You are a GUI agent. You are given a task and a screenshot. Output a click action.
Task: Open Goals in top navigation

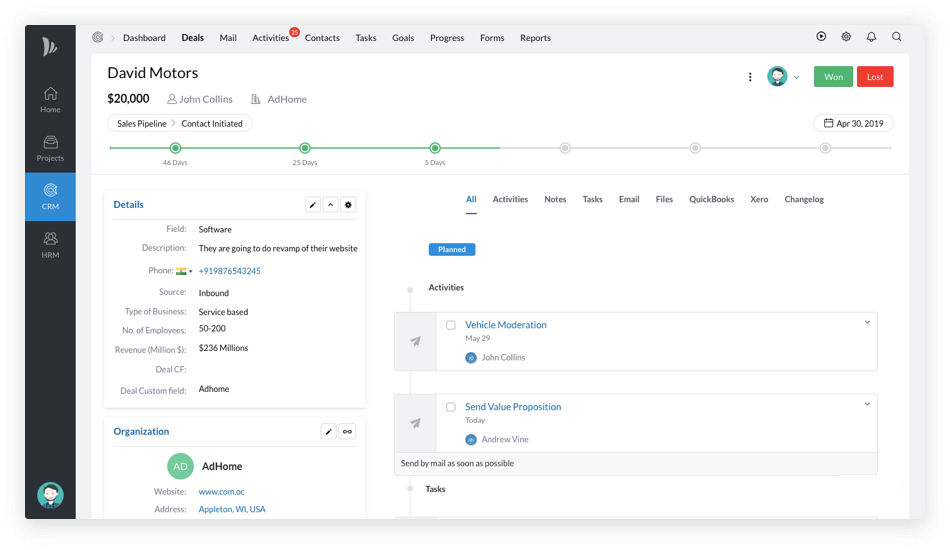pyautogui.click(x=403, y=38)
